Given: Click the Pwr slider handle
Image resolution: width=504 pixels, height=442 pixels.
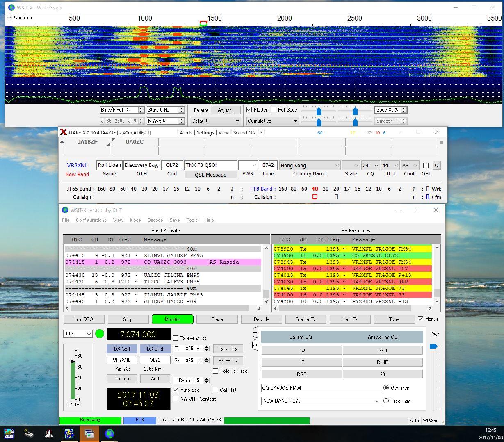Looking at the screenshot, I should (433, 346).
